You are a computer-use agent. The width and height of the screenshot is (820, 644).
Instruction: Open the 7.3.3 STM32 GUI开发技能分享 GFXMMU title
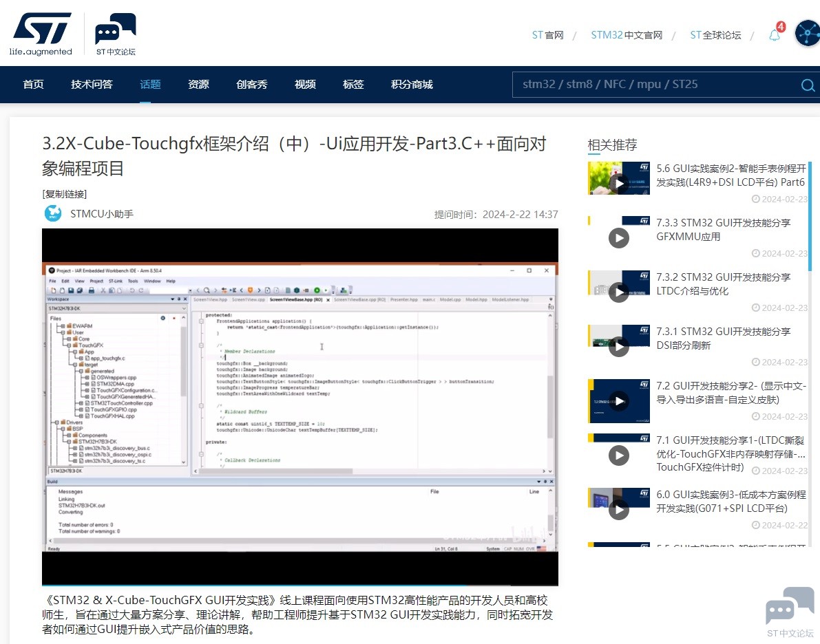[724, 230]
